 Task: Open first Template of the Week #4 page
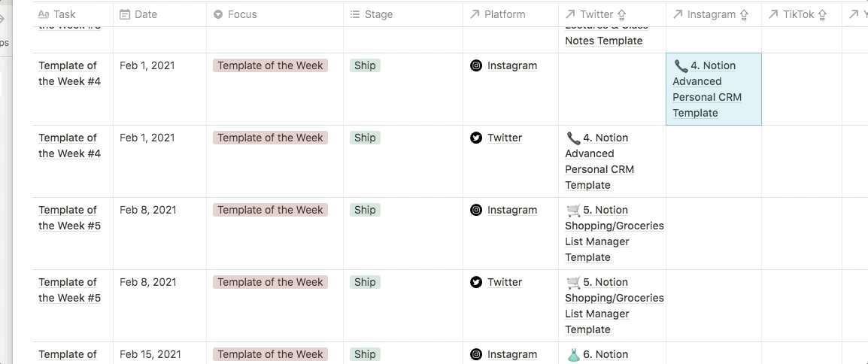coord(69,74)
